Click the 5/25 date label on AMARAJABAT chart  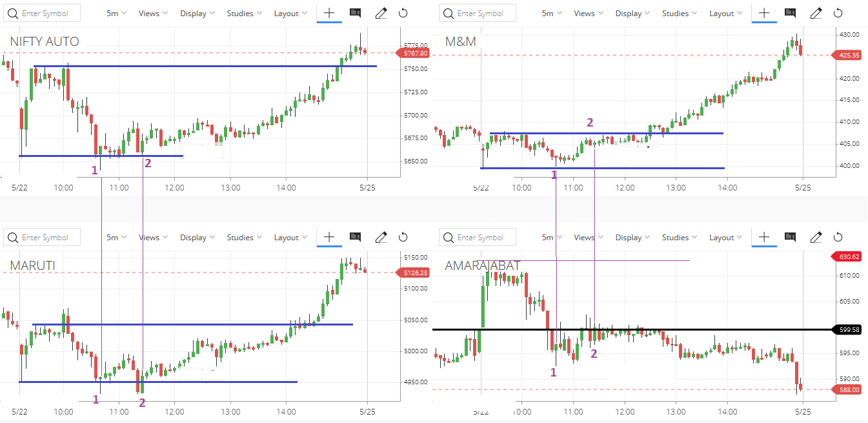pyautogui.click(x=802, y=411)
